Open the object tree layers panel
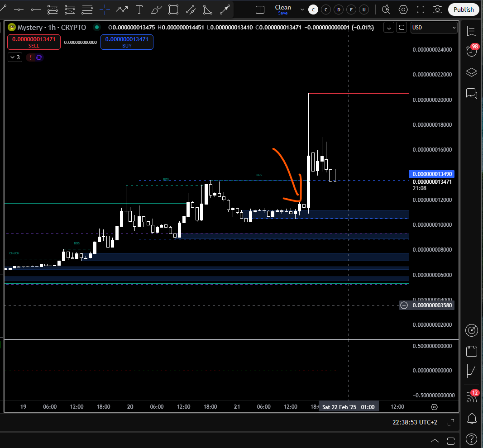This screenshot has height=448, width=483. [472, 72]
